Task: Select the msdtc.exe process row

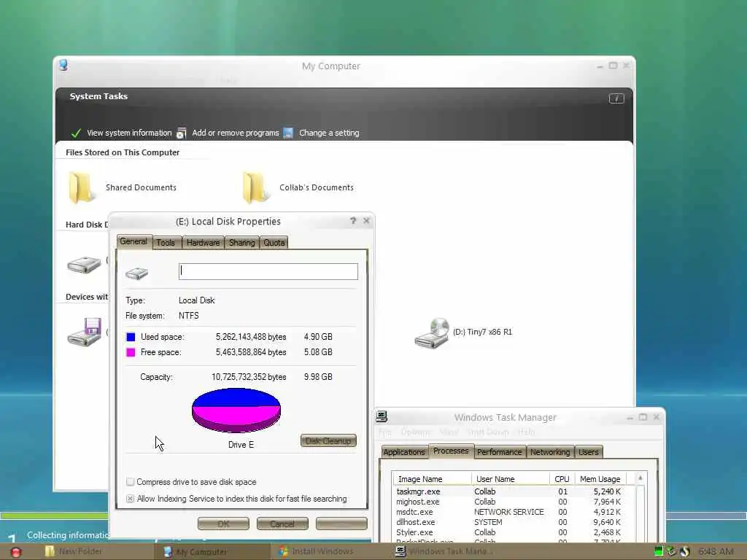Action: 508,512
